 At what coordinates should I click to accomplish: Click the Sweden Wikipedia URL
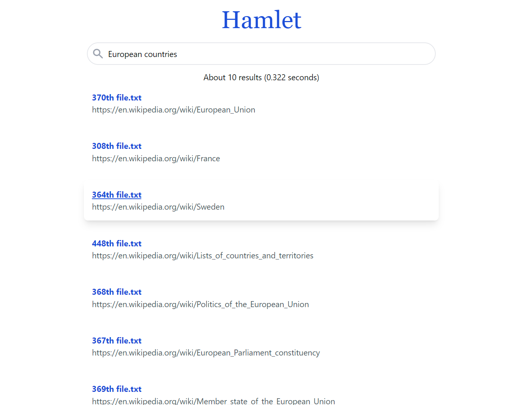click(x=158, y=207)
